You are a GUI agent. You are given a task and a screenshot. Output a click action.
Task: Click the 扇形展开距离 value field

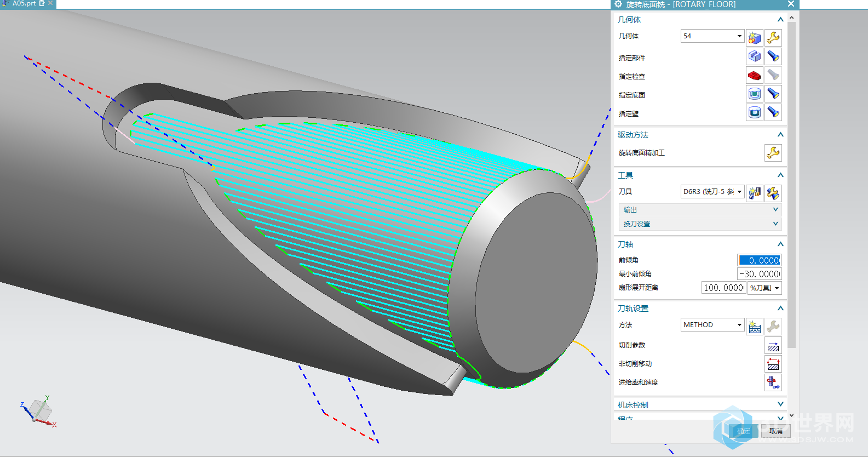pyautogui.click(x=724, y=288)
